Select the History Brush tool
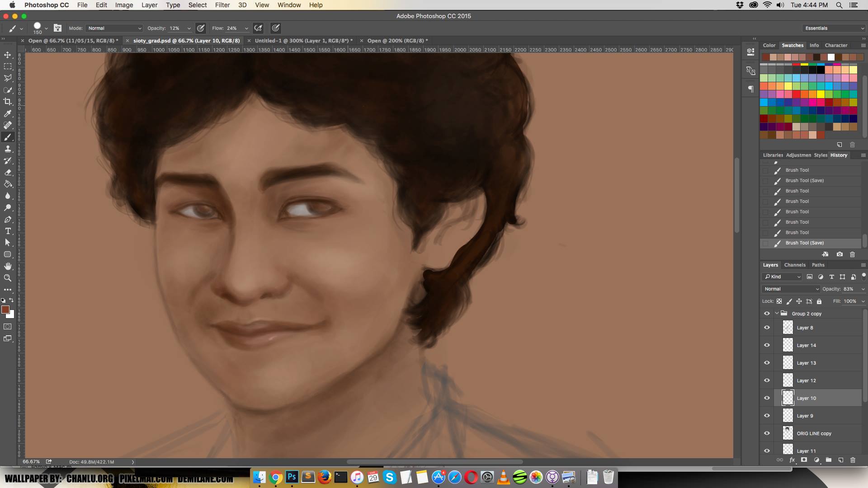868x488 pixels. click(8, 160)
